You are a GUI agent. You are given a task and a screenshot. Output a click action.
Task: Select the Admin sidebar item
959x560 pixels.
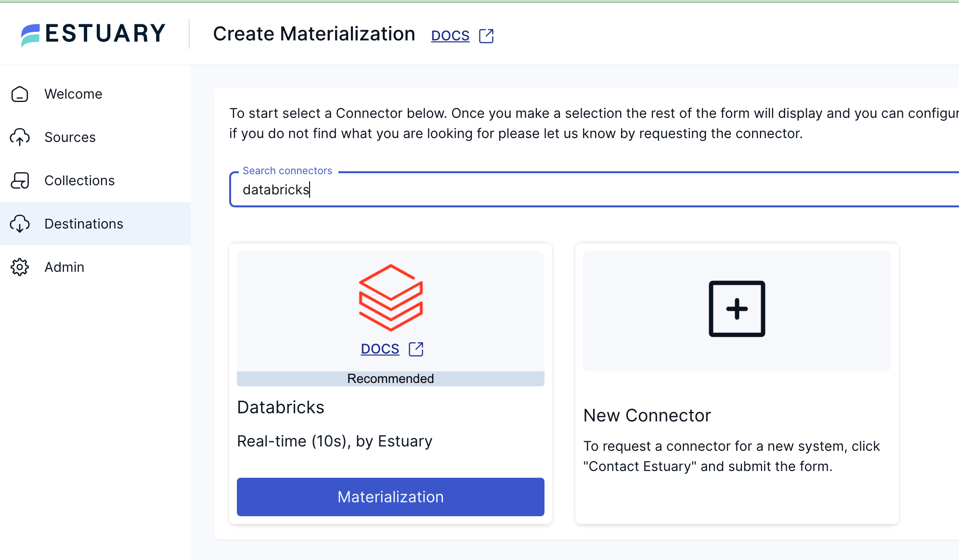[64, 267]
